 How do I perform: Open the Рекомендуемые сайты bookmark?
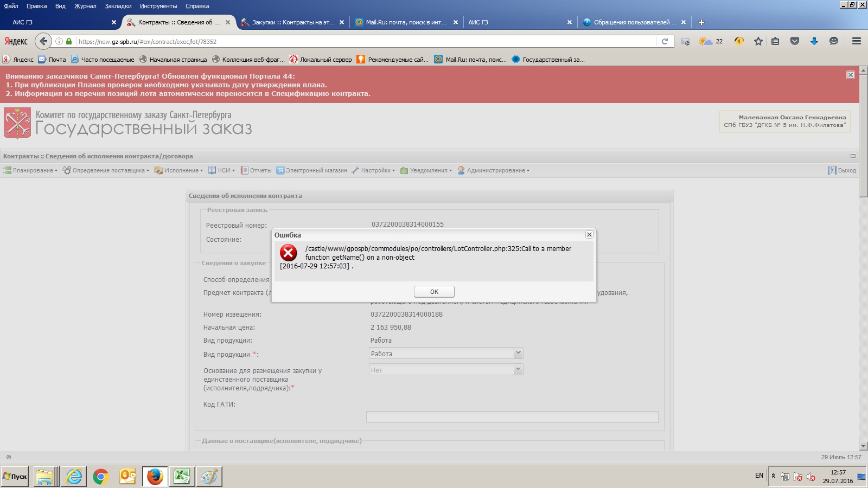coord(393,60)
